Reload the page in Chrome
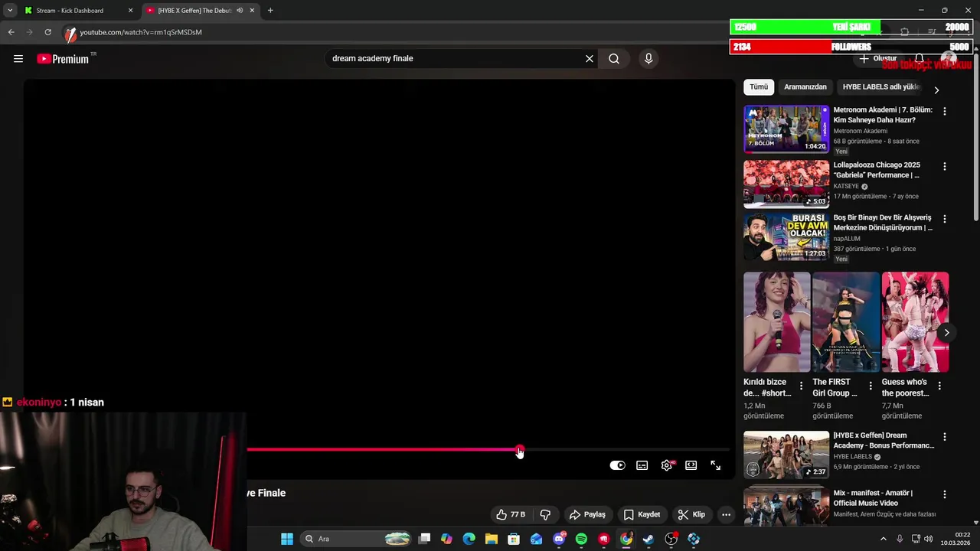The image size is (980, 551). point(47,32)
